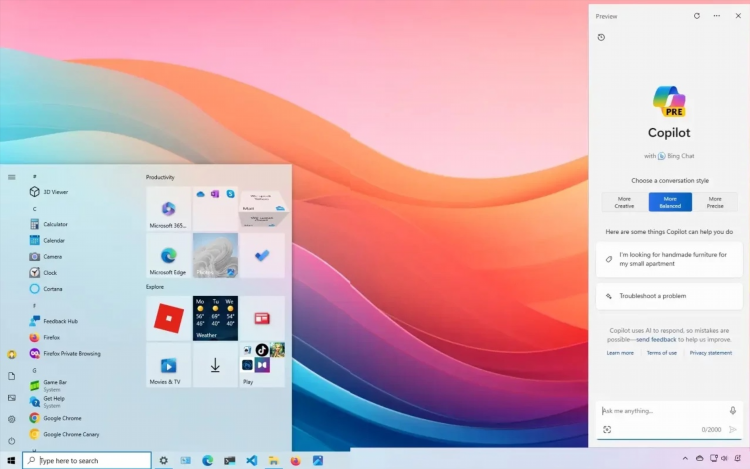This screenshot has width=750, height=469.
Task: Open the red News tile
Action: click(262, 318)
